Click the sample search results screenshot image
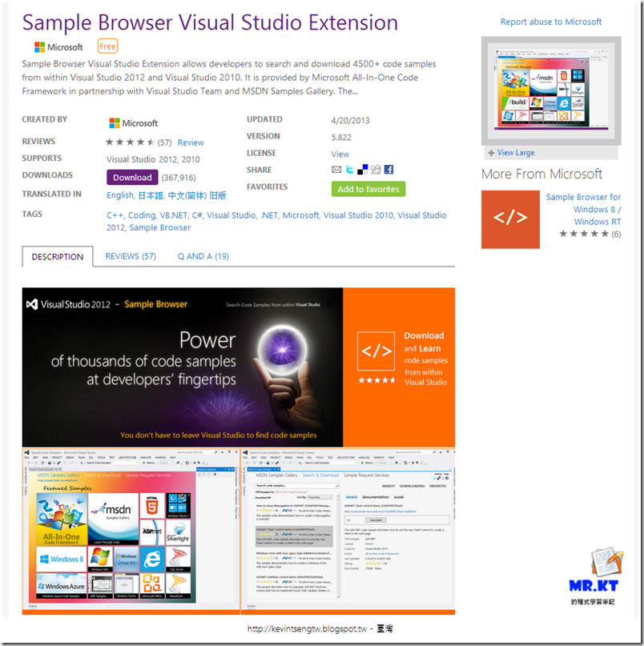Image resolution: width=644 pixels, height=646 pixels. click(348, 529)
